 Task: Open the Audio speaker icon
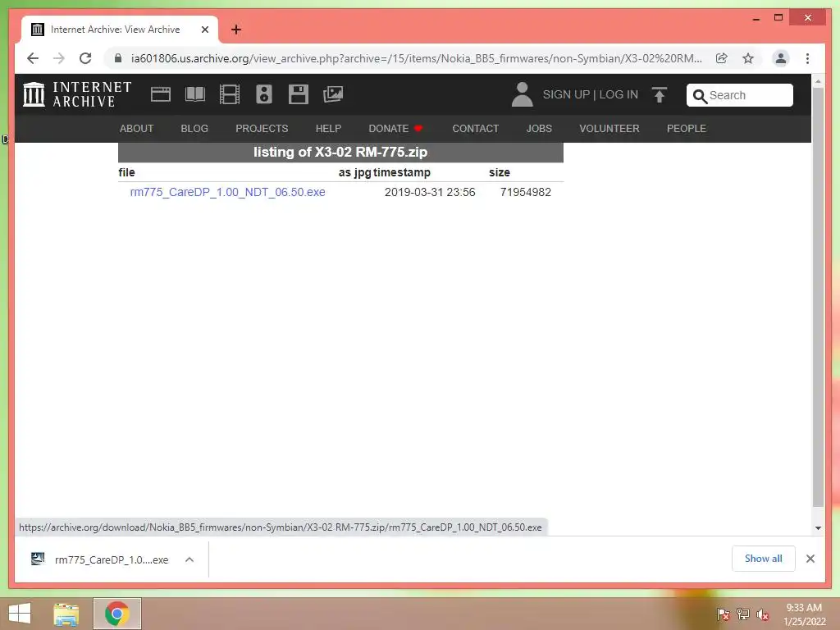pyautogui.click(x=263, y=94)
